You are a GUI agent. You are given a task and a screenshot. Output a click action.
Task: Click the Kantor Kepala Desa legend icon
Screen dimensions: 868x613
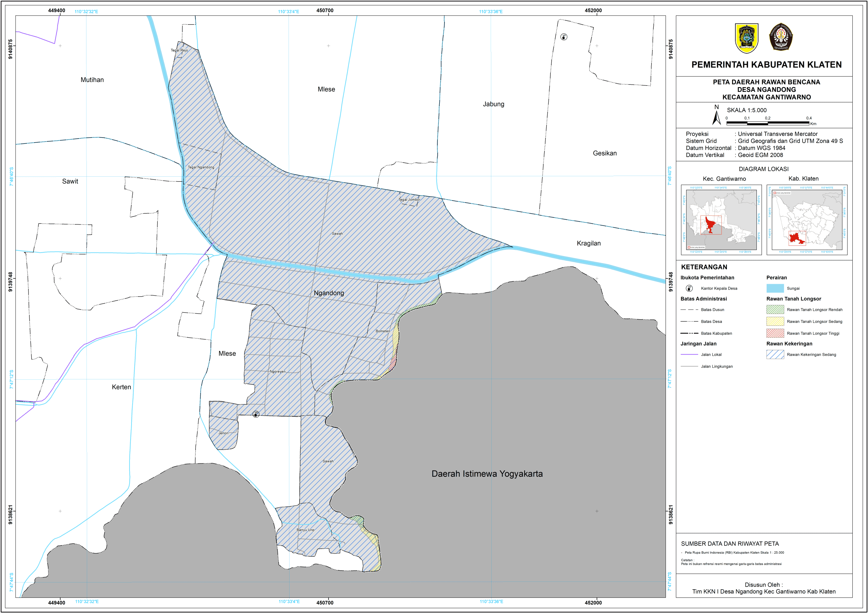pos(689,288)
